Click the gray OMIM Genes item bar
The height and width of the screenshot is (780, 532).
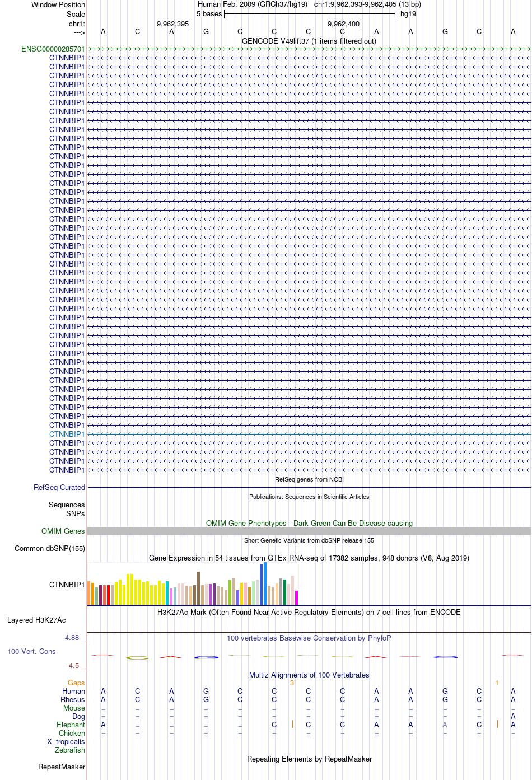click(309, 531)
